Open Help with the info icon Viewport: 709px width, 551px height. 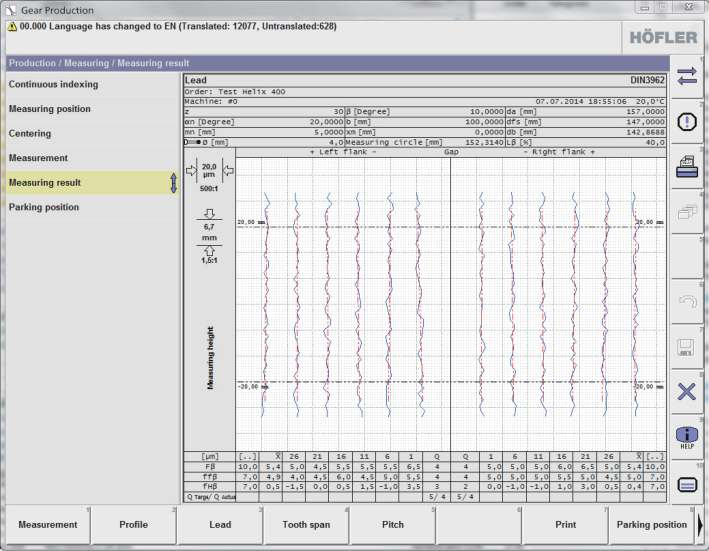[x=687, y=437]
